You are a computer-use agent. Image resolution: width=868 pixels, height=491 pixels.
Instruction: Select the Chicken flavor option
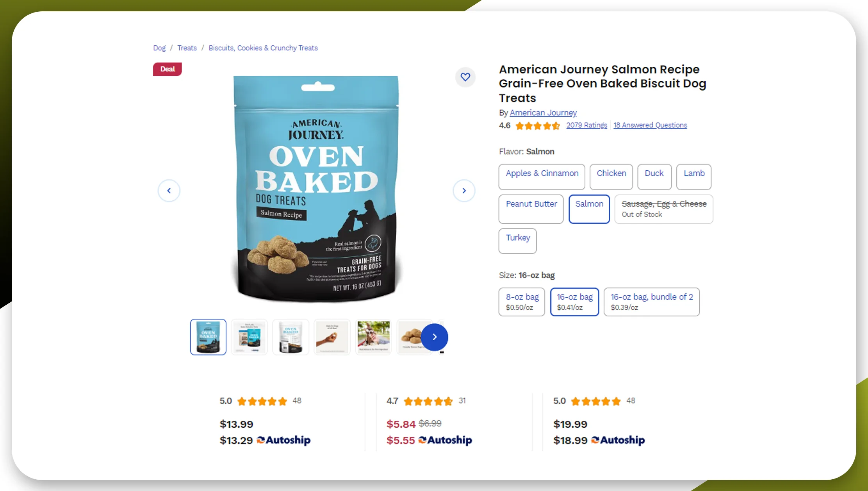[611, 177]
